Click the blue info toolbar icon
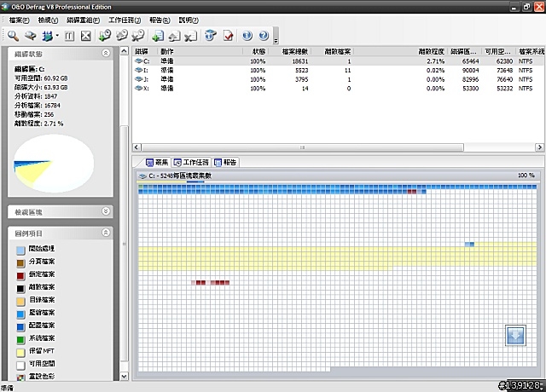This screenshot has height=392, width=546. pyautogui.click(x=247, y=36)
